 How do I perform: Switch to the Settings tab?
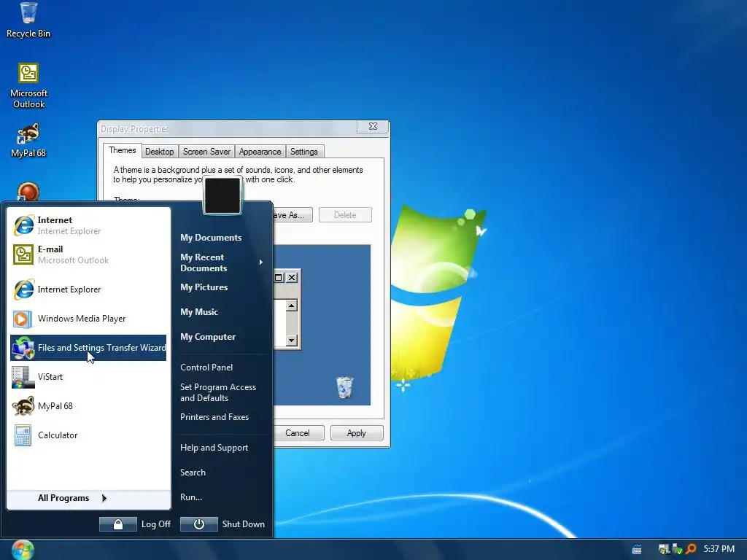[x=304, y=152]
